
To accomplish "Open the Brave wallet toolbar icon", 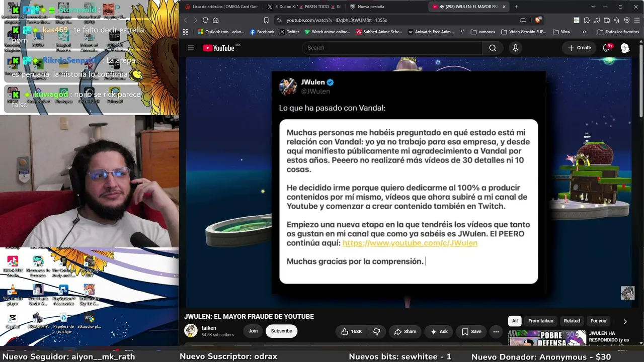I will point(607,20).
